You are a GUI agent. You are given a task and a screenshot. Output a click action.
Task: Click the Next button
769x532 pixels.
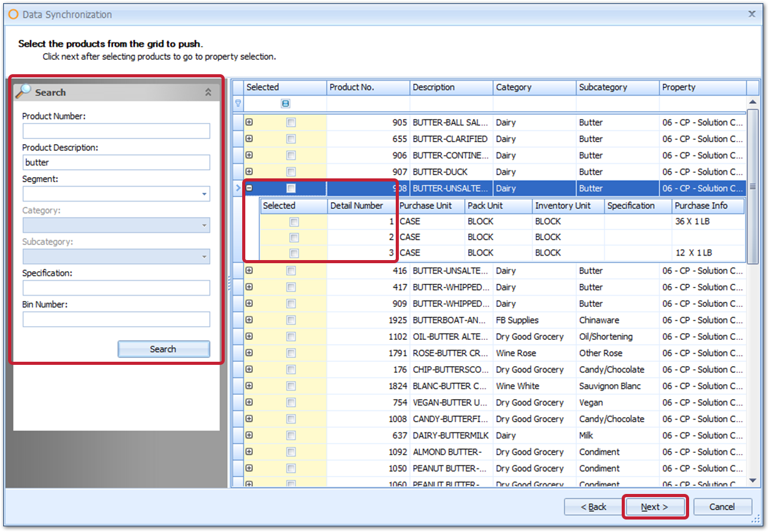pyautogui.click(x=655, y=507)
